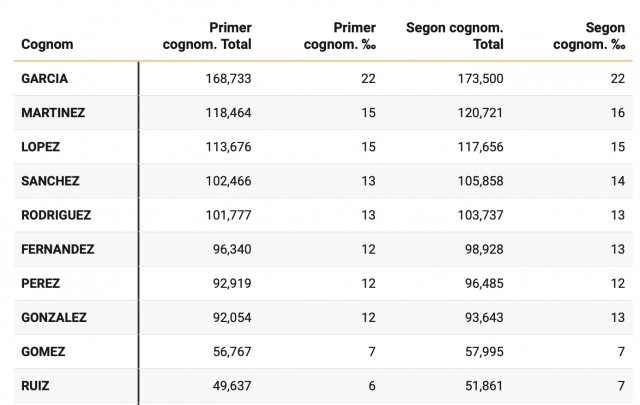
Task: Click the GONZALEZ row label
Action: pyautogui.click(x=54, y=318)
